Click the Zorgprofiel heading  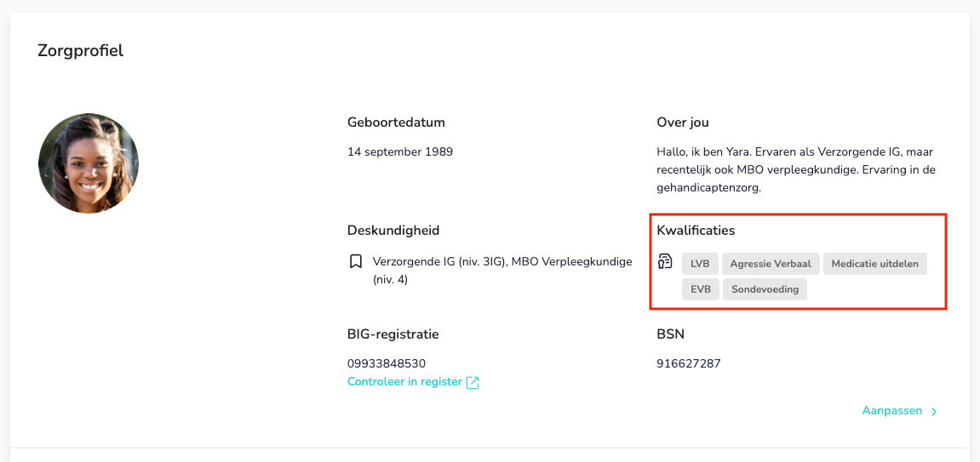81,51
